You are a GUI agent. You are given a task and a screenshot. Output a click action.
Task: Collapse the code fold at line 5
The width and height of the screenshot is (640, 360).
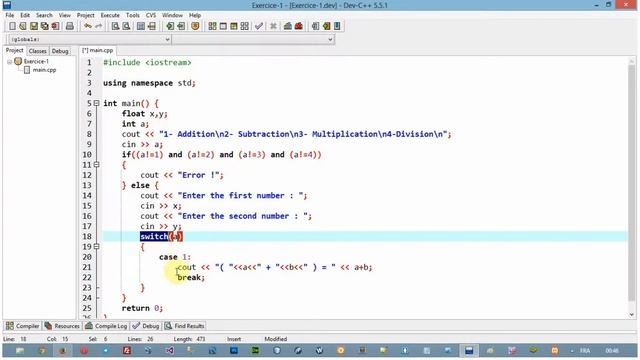(x=96, y=103)
